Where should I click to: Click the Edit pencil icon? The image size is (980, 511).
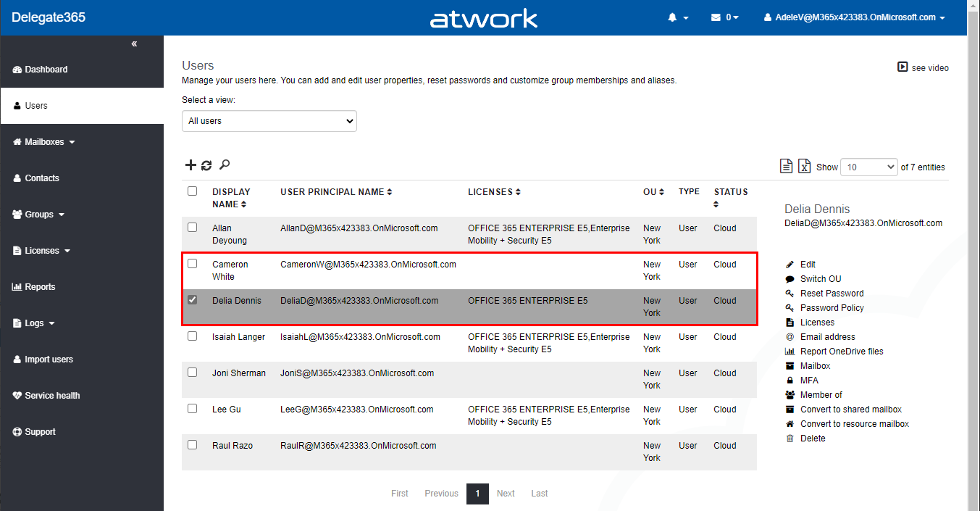(790, 265)
